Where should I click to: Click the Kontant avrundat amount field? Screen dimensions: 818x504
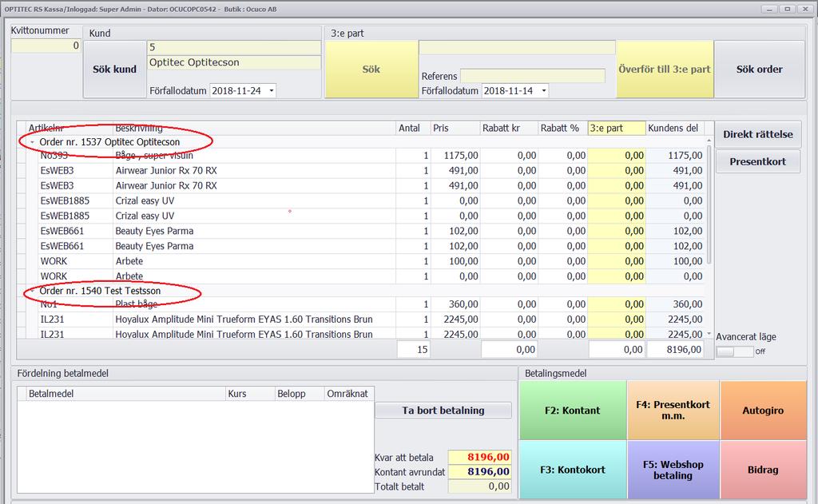(x=479, y=472)
